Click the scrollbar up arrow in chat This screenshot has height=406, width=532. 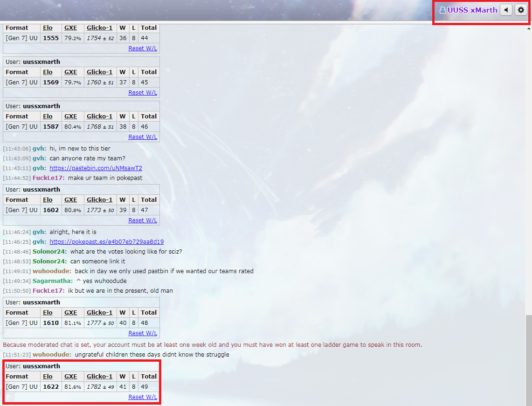[529, 29]
